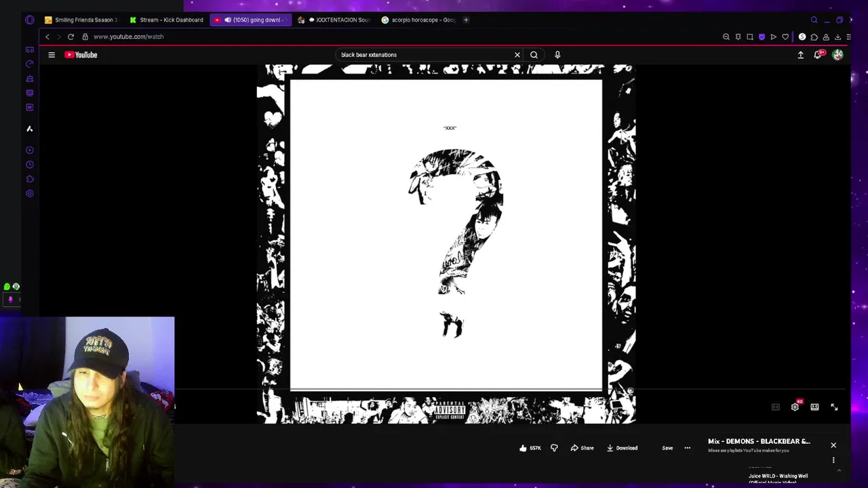Open sidebar settings gear icon
Viewport: 868px width, 488px height.
click(x=30, y=194)
